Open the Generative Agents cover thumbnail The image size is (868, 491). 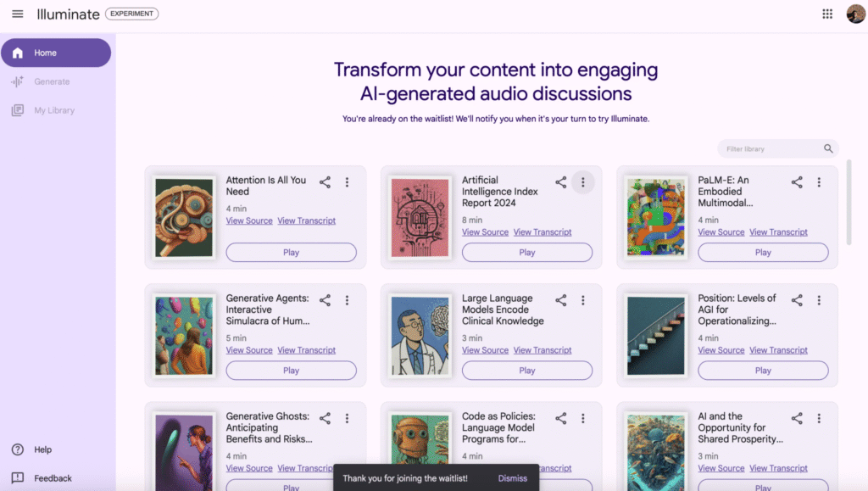click(x=184, y=336)
